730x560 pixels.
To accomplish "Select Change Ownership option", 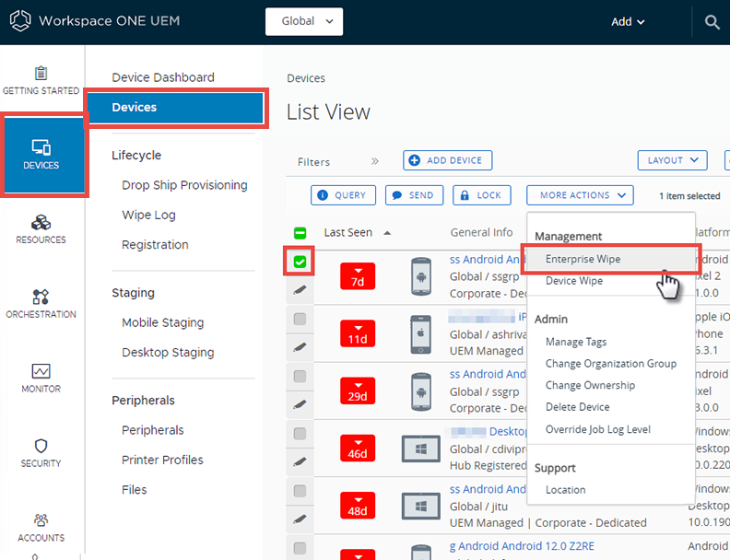I will point(590,386).
